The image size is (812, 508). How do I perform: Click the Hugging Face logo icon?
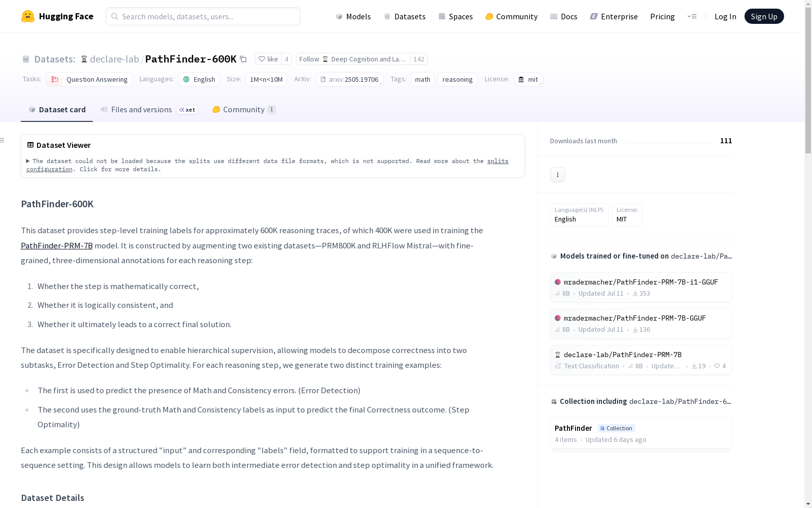(x=28, y=16)
